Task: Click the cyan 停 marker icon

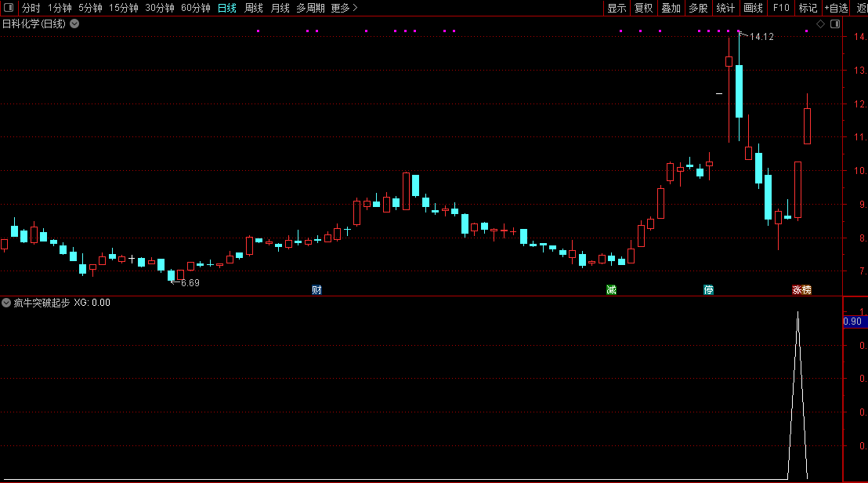Action: click(708, 289)
